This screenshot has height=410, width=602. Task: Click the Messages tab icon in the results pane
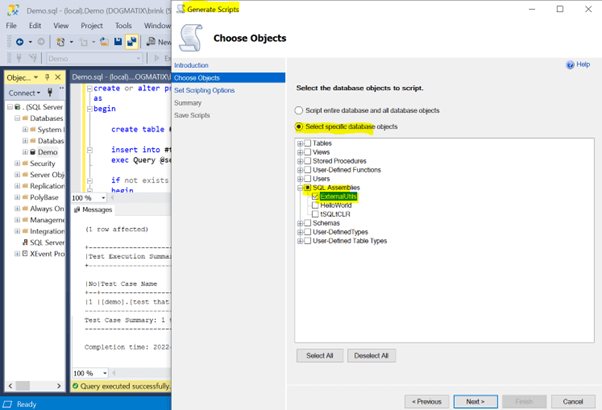(77, 210)
